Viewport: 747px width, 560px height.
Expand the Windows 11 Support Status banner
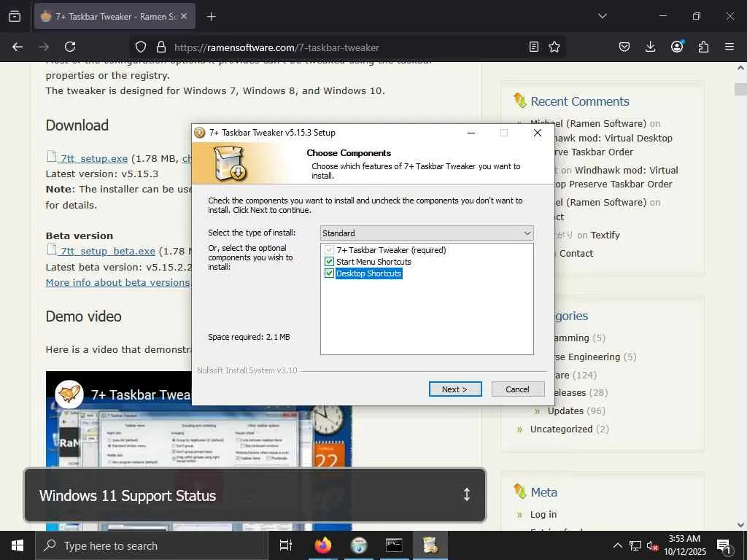(466, 495)
